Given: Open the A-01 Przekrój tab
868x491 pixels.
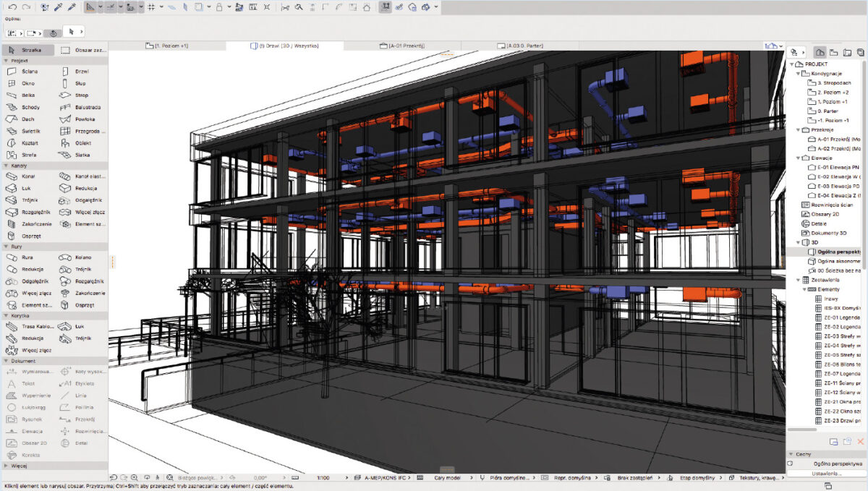Looking at the screenshot, I should pos(402,46).
